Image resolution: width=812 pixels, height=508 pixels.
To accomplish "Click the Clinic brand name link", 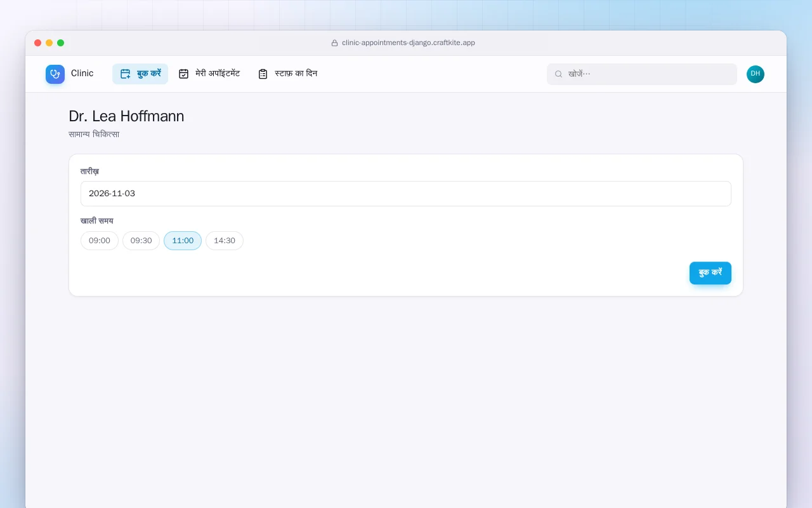I will (82, 74).
